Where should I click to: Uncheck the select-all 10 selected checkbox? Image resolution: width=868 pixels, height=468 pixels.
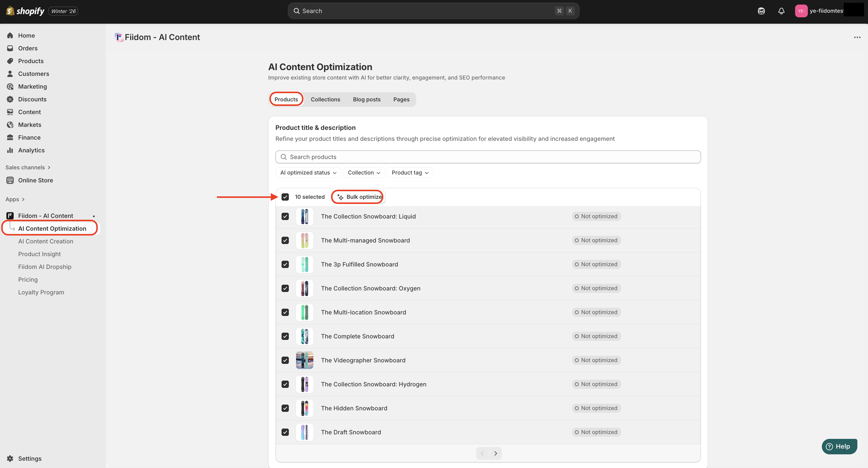click(x=285, y=197)
